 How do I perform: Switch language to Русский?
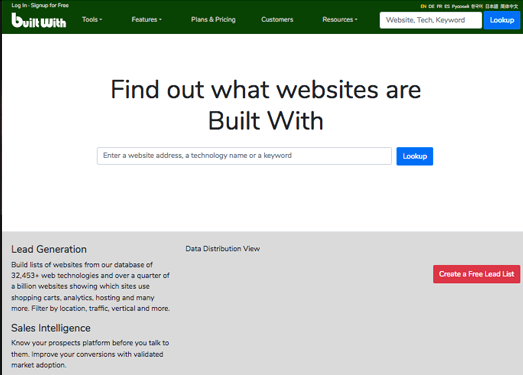(x=461, y=6)
